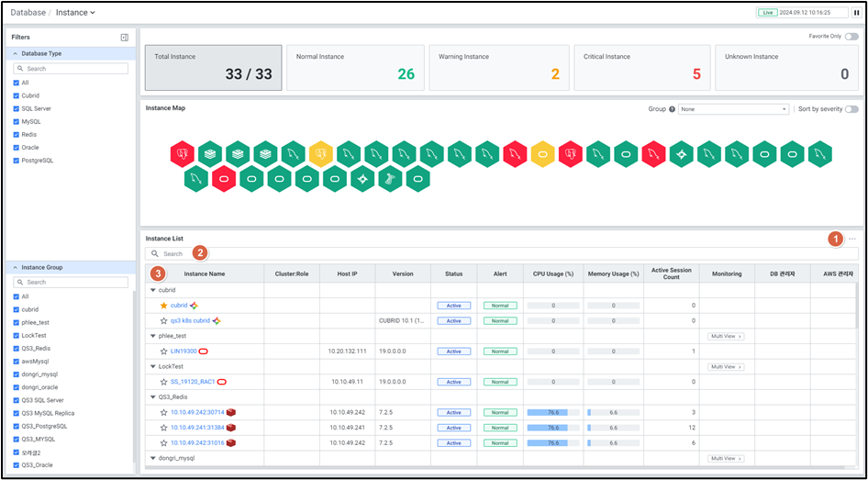Enable the Sort by severity switch
This screenshot has width=868, height=480.
click(851, 109)
